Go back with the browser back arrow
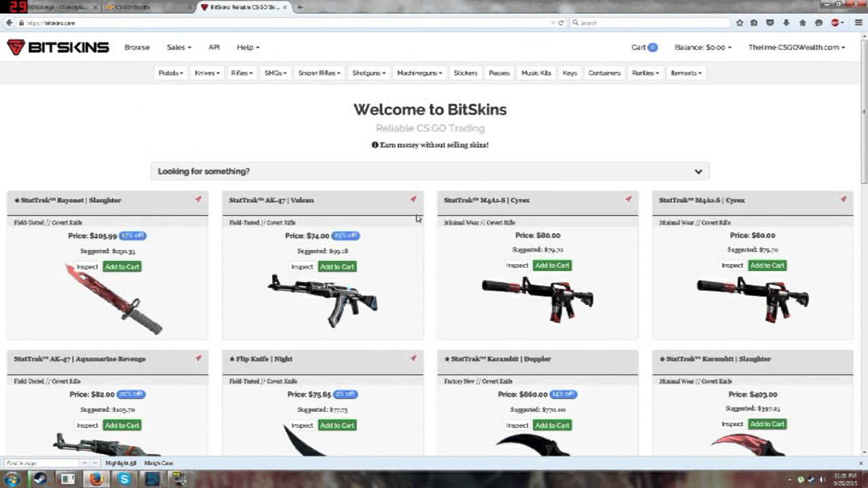The image size is (868, 488). coord(9,22)
